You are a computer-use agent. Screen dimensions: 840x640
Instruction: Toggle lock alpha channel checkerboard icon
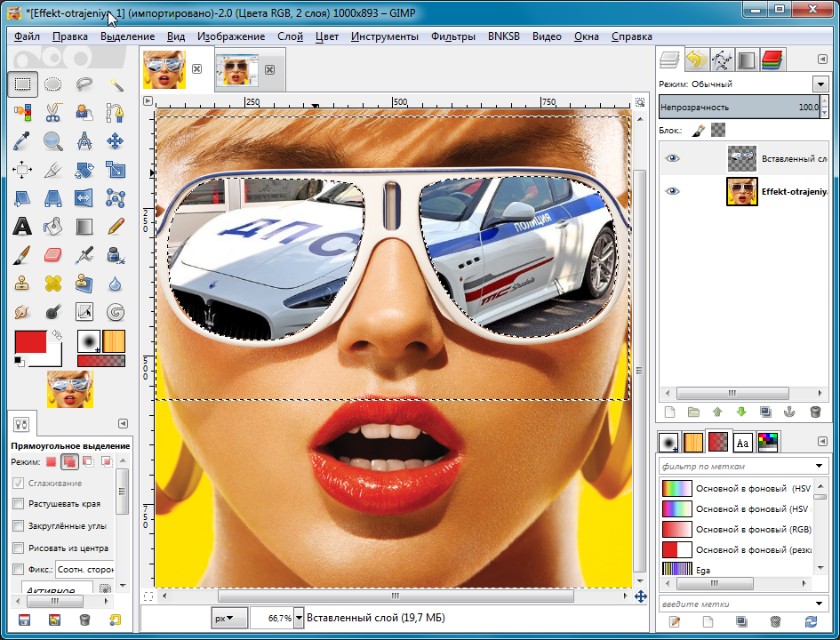coord(718,130)
